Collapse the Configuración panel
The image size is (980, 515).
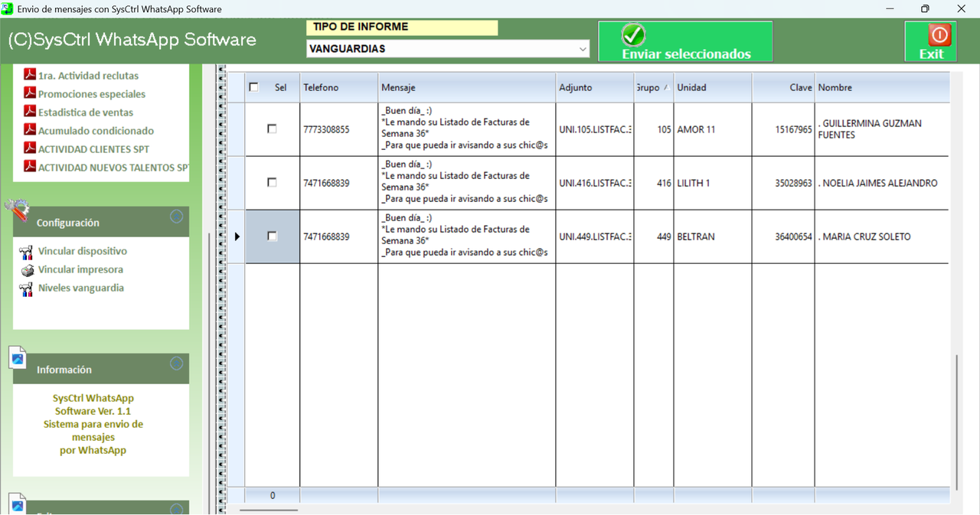click(x=177, y=217)
